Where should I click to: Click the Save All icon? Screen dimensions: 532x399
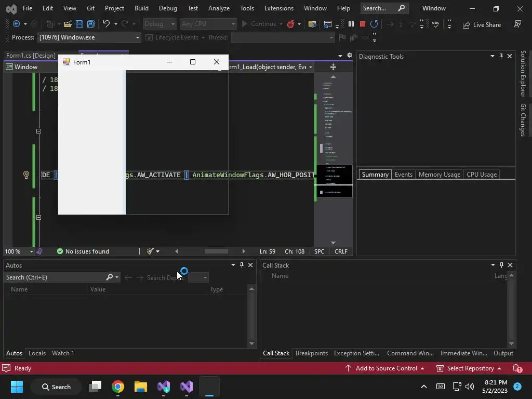(x=90, y=24)
